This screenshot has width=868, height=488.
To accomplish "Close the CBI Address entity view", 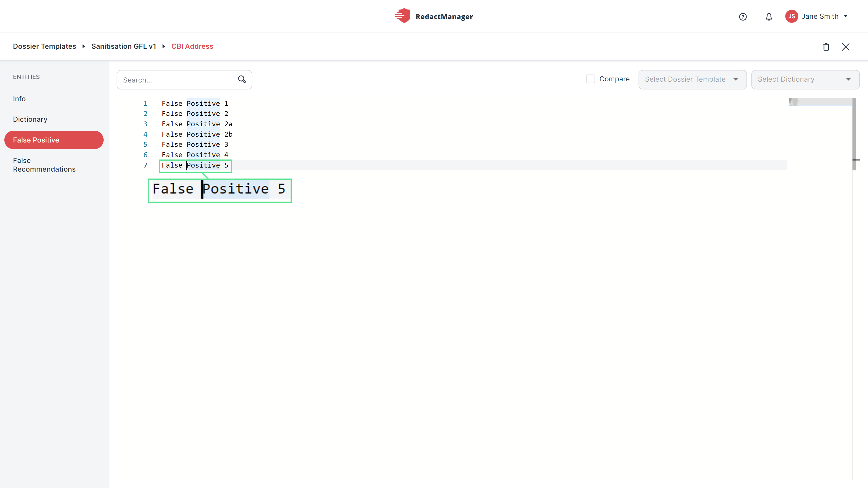I will point(845,47).
